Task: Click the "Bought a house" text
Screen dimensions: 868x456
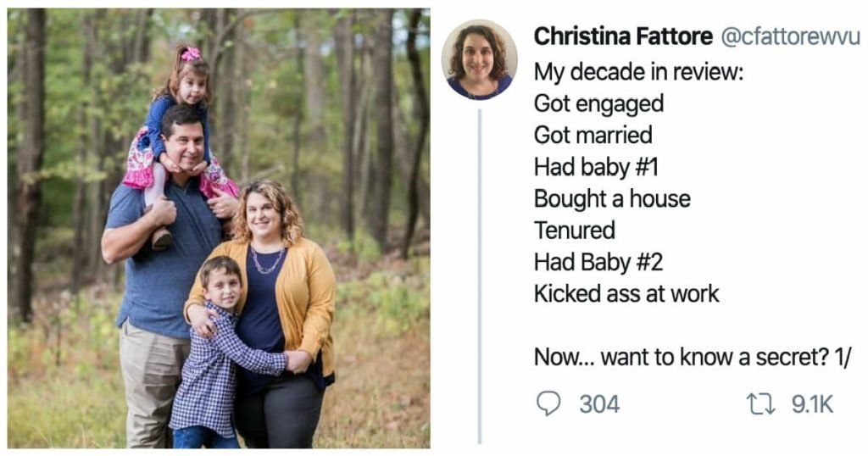Action: [612, 198]
